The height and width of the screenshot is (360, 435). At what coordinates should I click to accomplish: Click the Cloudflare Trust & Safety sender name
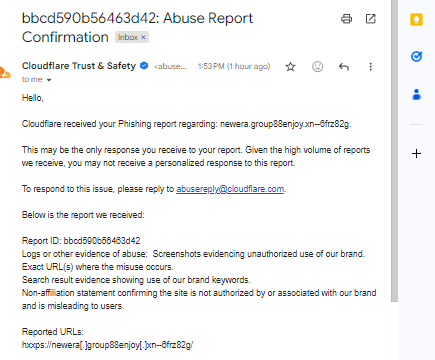[79, 66]
